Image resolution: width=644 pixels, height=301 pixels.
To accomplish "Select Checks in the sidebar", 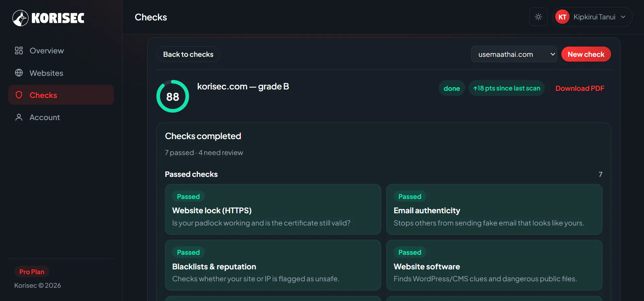I will [61, 95].
